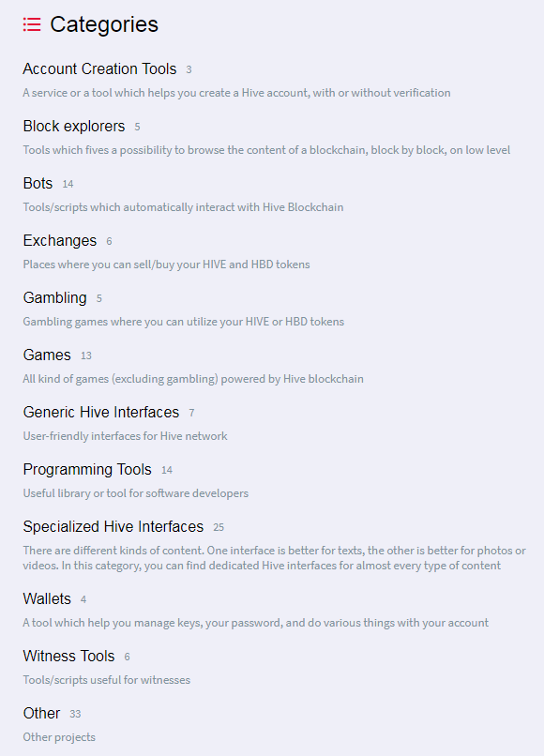Click the 25 count beside Specialized Hive Interfaces
The width and height of the screenshot is (544, 756).
219,527
